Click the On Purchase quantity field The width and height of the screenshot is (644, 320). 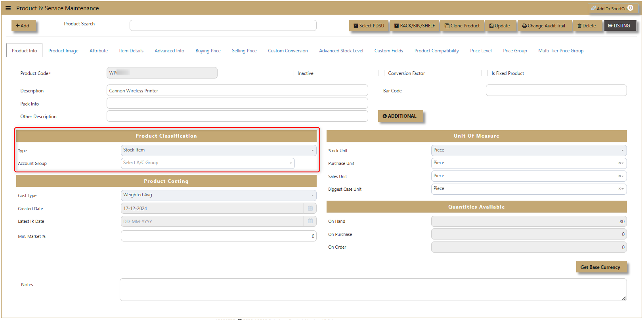click(529, 234)
